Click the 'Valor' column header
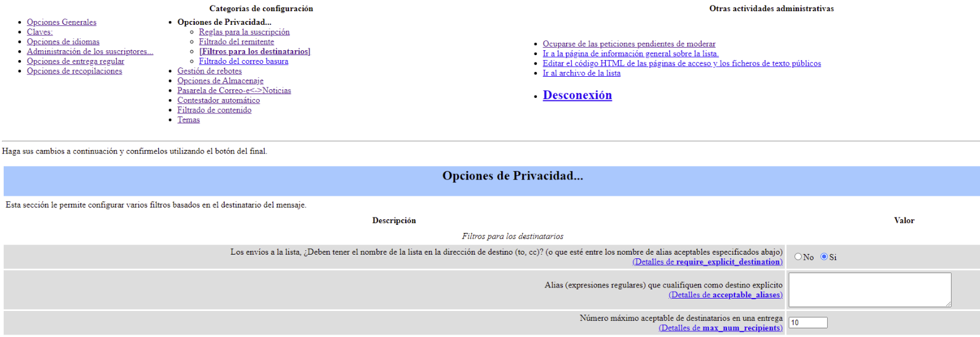 tap(904, 221)
